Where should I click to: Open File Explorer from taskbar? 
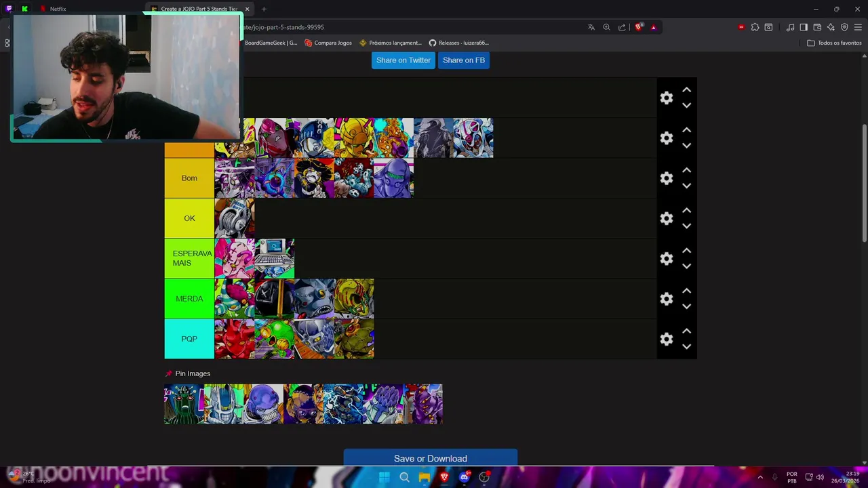424,477
